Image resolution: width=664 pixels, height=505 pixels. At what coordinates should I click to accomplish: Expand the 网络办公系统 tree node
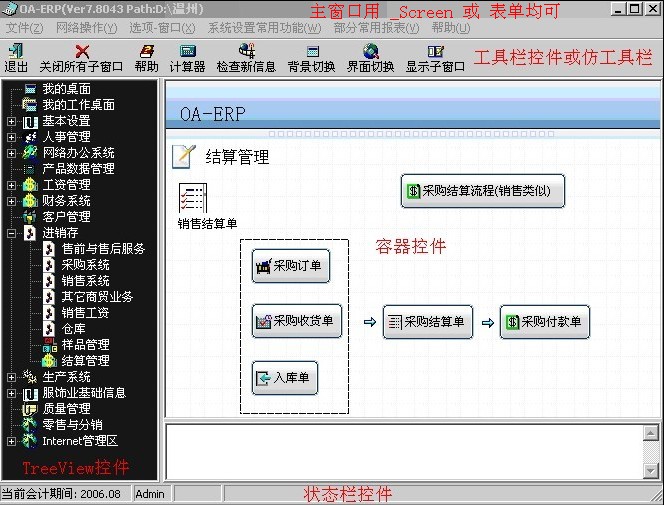pos(11,153)
